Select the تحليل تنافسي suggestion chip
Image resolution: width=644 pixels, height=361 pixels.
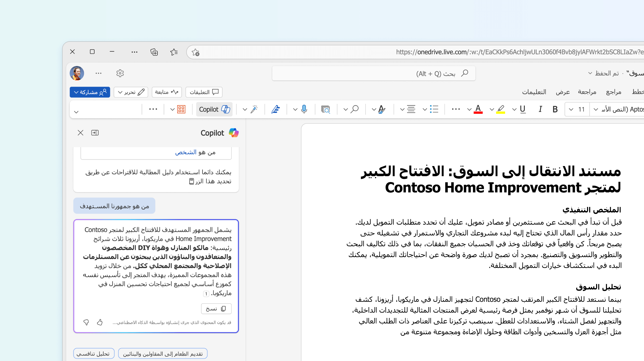point(94,354)
